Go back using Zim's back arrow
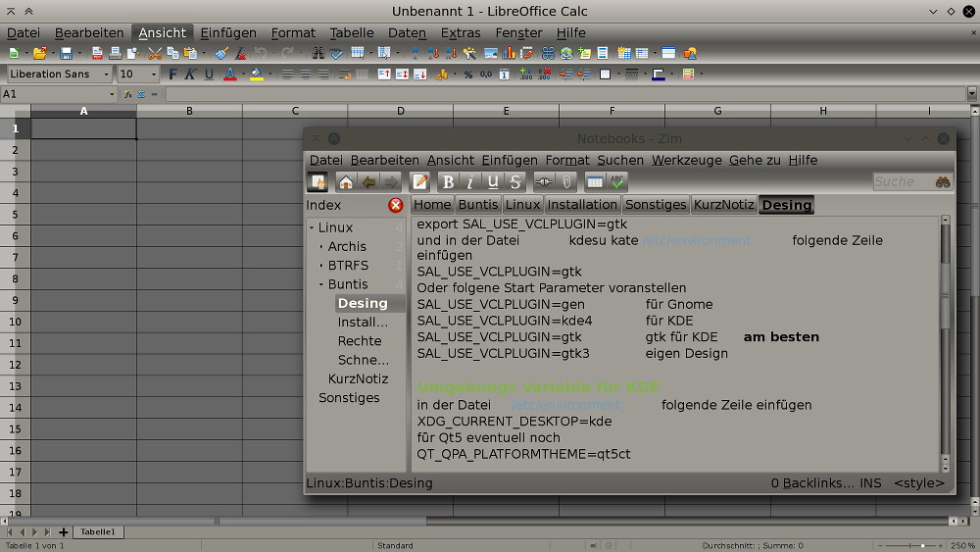The width and height of the screenshot is (980, 552). [368, 182]
